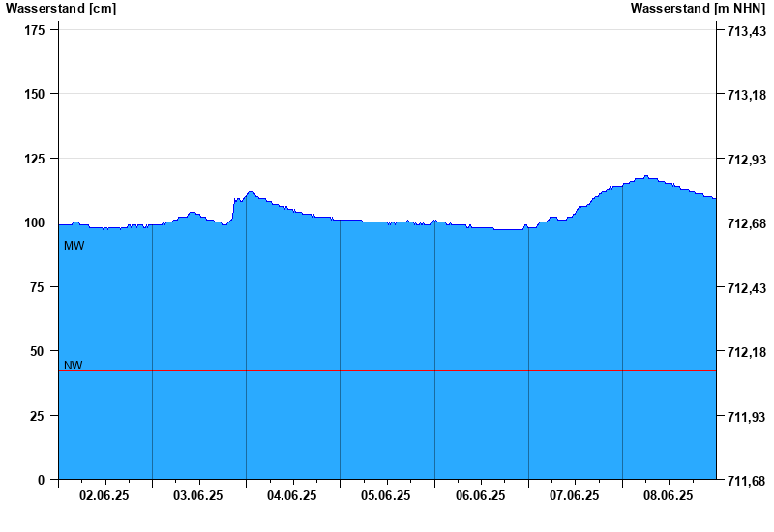Click the water level peak on 08.06.25
The height and width of the screenshot is (532, 774).
[x=646, y=176]
